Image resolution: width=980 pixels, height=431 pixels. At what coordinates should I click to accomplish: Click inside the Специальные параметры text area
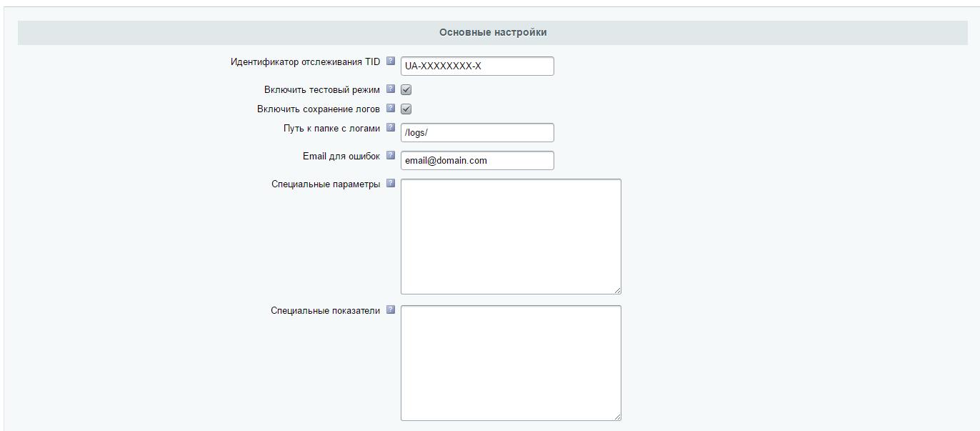(x=510, y=236)
